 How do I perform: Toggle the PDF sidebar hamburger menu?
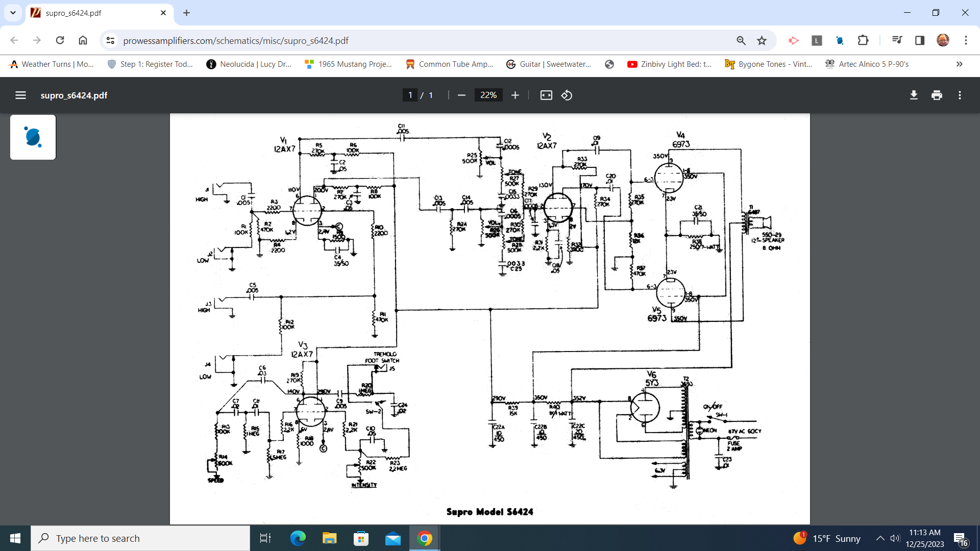[20, 95]
